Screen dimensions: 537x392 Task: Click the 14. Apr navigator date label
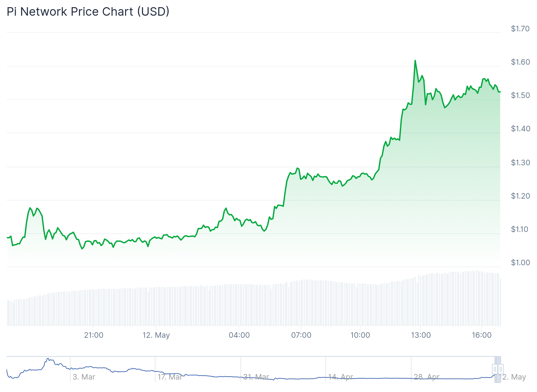[341, 377]
